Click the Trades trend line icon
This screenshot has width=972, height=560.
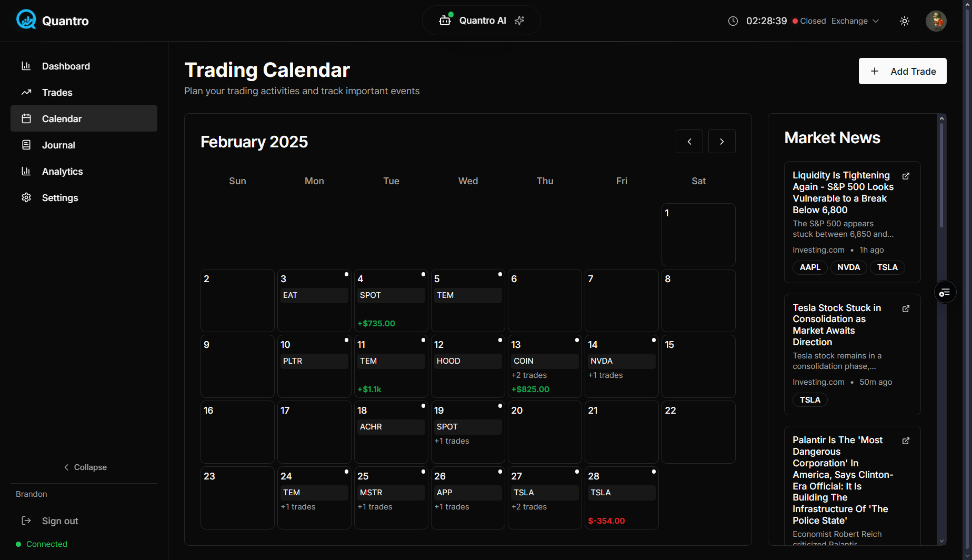click(26, 92)
